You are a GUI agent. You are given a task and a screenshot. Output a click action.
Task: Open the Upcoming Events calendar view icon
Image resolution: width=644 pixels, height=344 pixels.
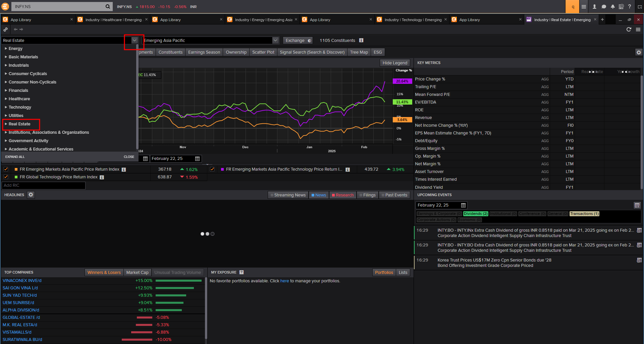coord(637,206)
